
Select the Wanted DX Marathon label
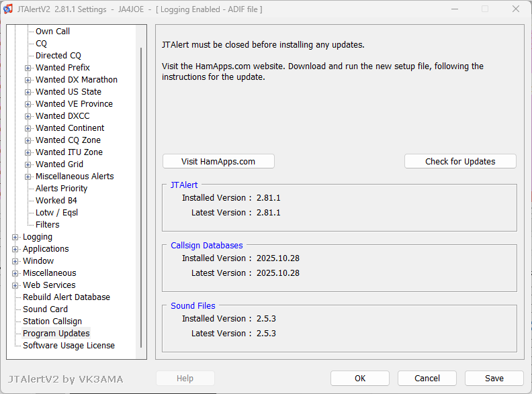tap(77, 80)
